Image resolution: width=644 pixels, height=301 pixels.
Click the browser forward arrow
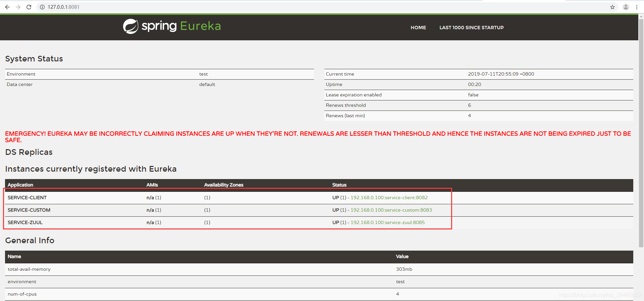[x=18, y=7]
